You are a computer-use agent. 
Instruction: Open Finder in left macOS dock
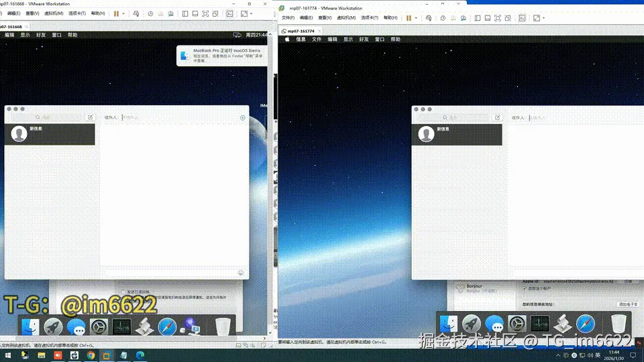[30, 326]
